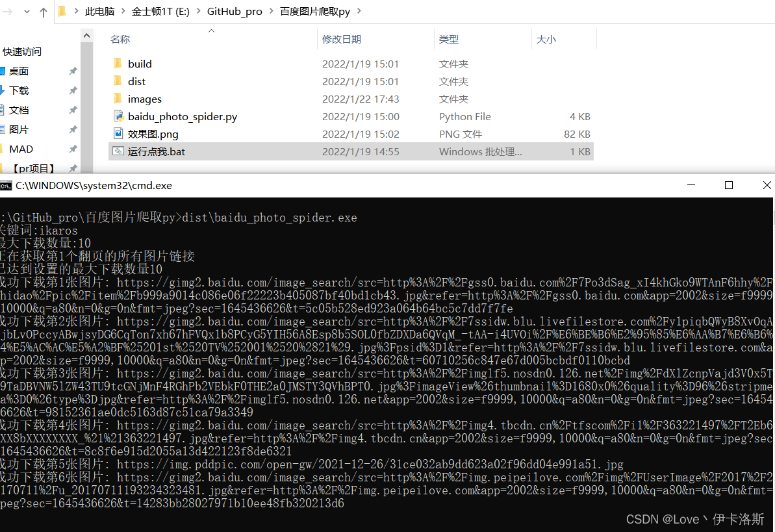This screenshot has height=532, width=775.
Task: Open 文档 in the quick access sidebar
Action: [x=19, y=110]
